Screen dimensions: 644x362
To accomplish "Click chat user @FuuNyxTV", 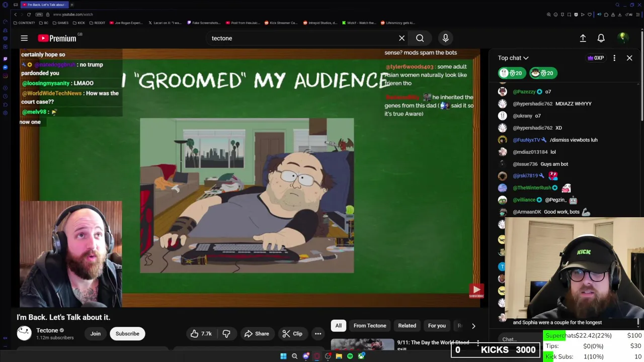I will tap(526, 140).
